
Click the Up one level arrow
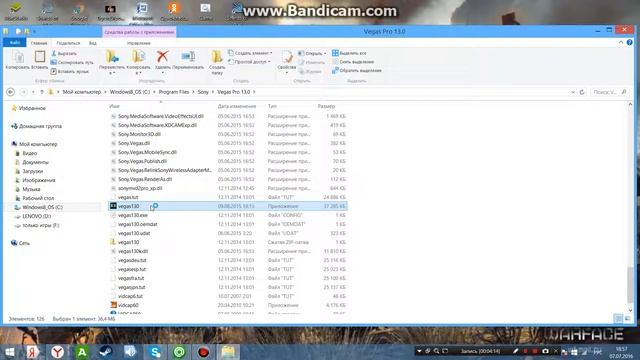pos(42,92)
